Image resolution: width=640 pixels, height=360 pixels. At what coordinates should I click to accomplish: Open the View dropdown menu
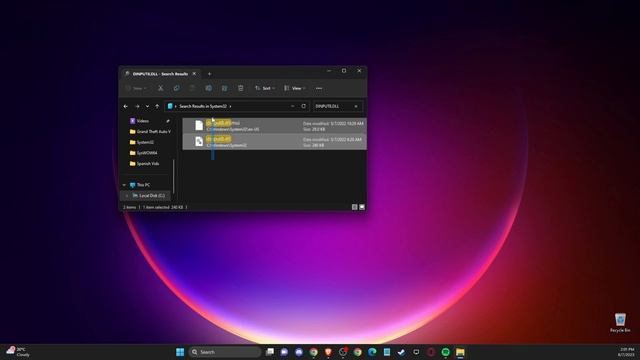coord(295,88)
